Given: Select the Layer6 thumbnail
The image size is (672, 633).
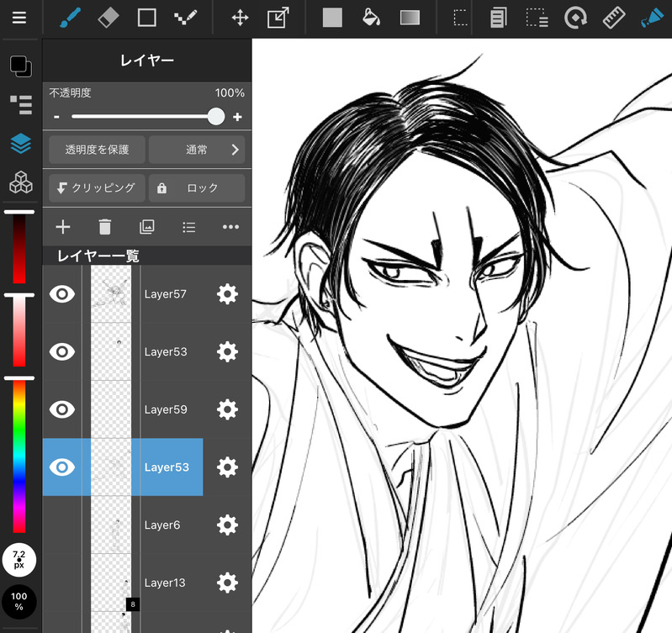Looking at the screenshot, I should [x=111, y=525].
